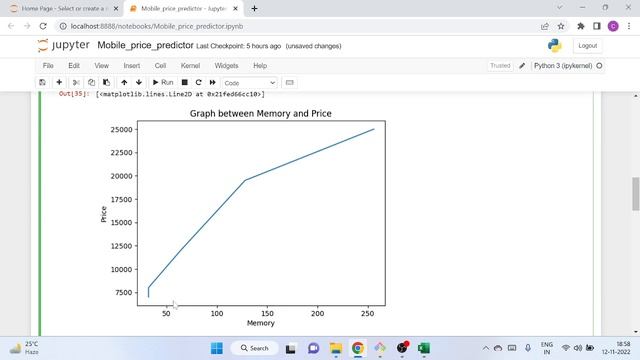Restart kernel and run all cells
Viewport: 640px width, 360px height.
click(x=213, y=82)
